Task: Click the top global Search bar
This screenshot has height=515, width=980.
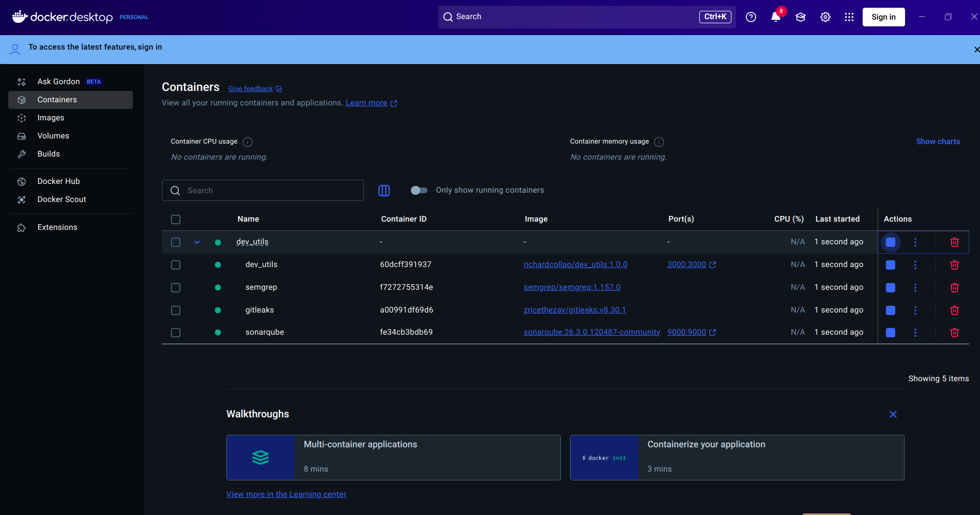Action: [x=587, y=17]
